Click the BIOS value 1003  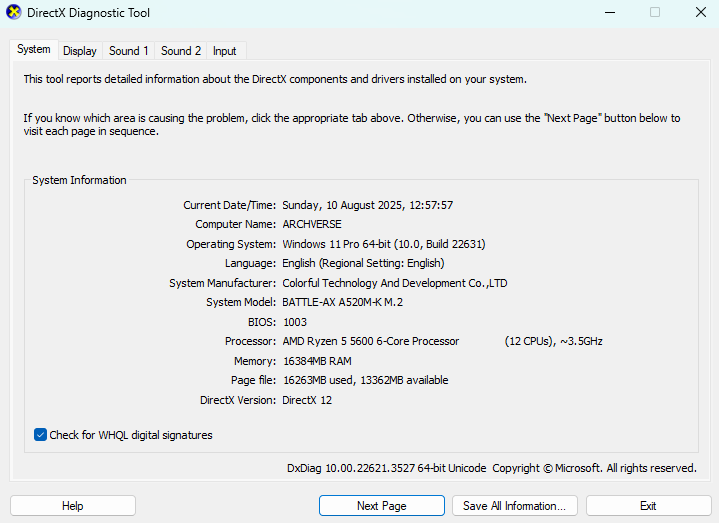[x=295, y=322]
